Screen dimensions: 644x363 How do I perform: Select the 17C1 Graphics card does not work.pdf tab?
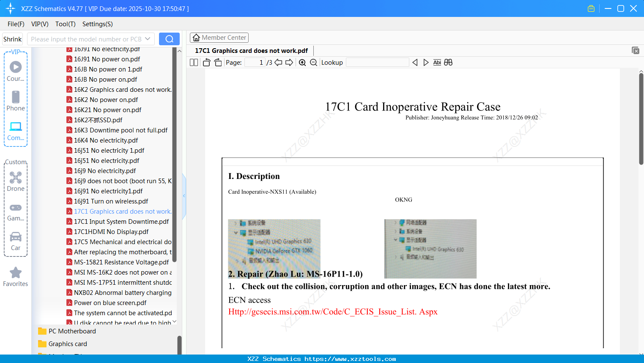pos(251,51)
